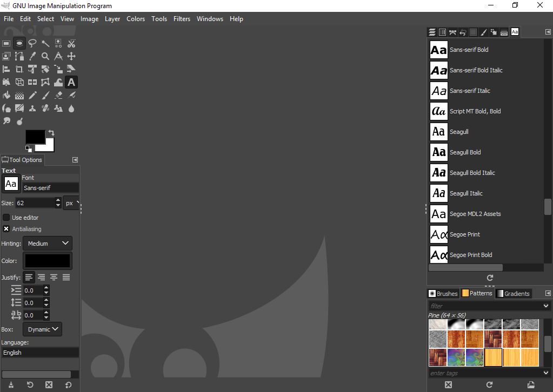Reset Tool Options to default values
Screen dimensions: 553x392
69,384
